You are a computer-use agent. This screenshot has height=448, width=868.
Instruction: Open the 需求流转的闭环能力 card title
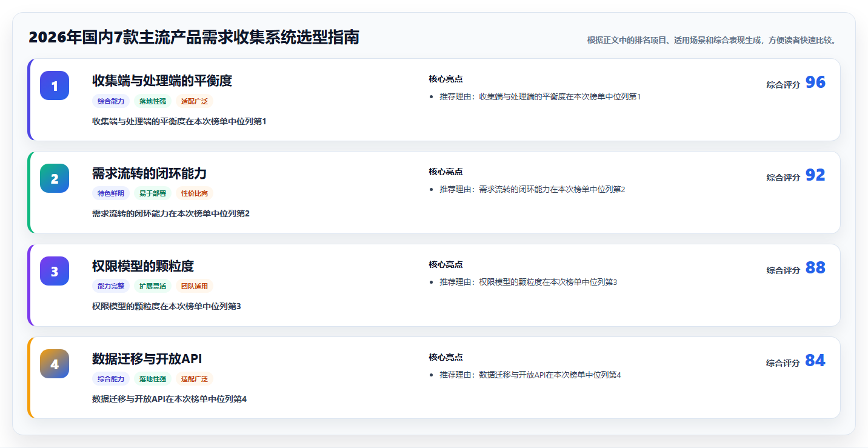pyautogui.click(x=149, y=173)
